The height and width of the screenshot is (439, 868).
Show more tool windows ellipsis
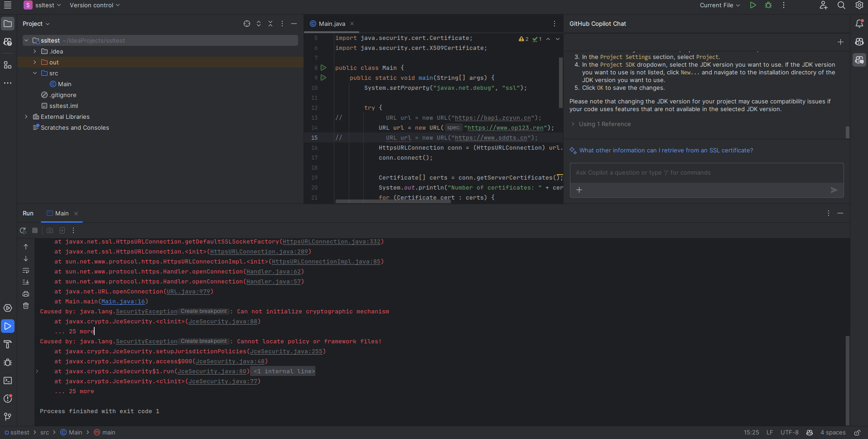(x=8, y=83)
